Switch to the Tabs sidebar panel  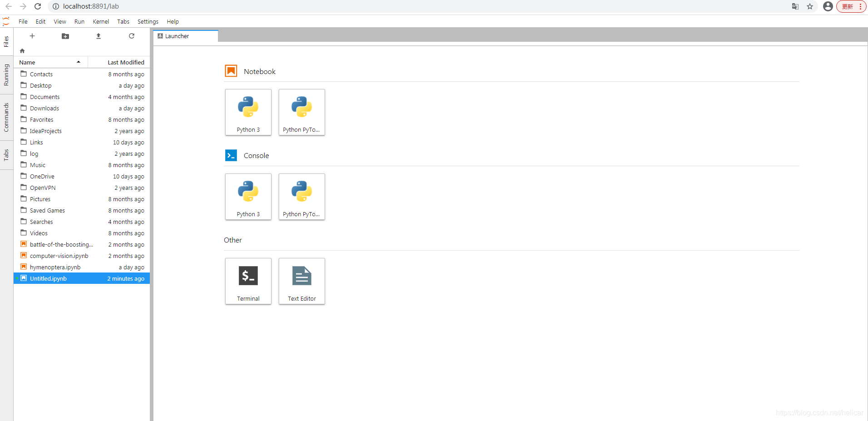click(x=6, y=155)
